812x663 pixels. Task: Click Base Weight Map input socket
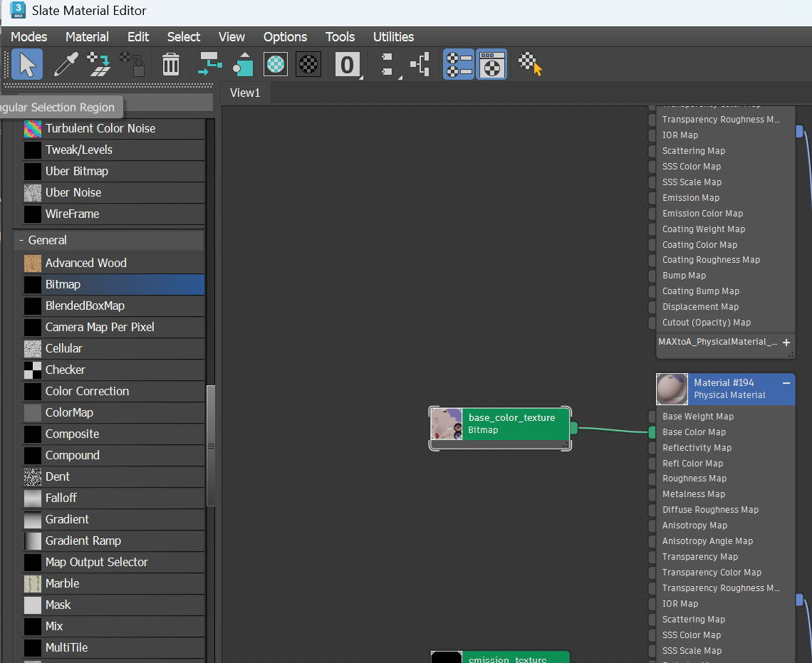[652, 417]
